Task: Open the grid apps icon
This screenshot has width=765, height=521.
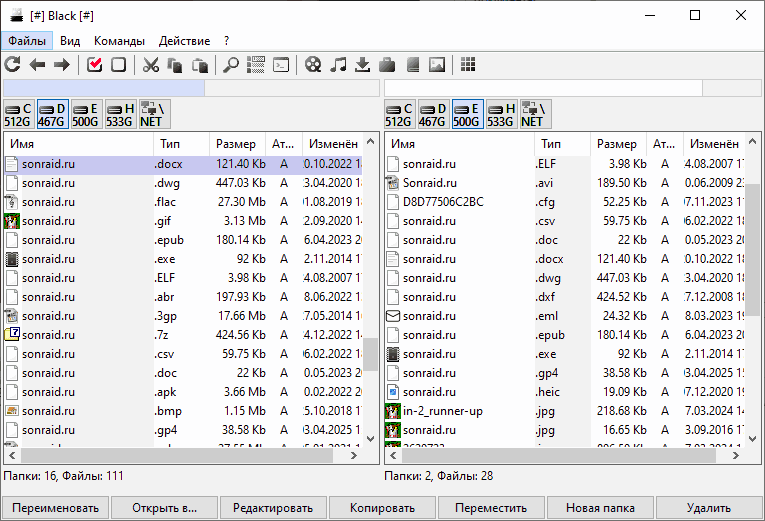Action: point(468,64)
